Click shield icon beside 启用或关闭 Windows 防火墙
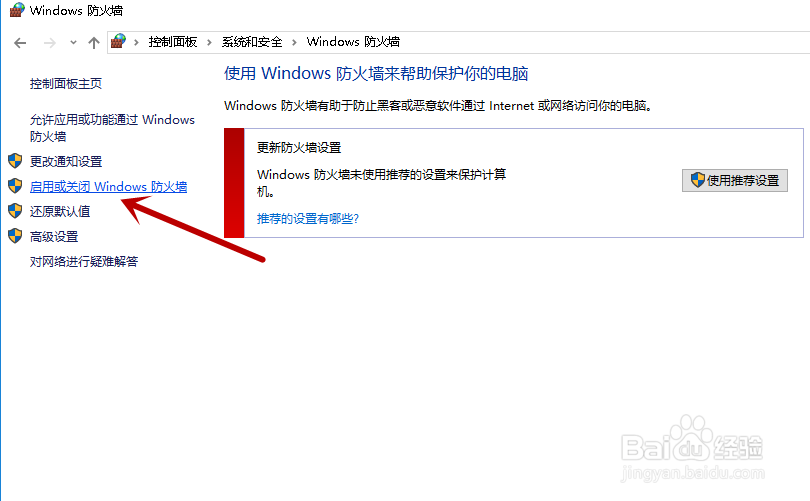 pos(15,185)
